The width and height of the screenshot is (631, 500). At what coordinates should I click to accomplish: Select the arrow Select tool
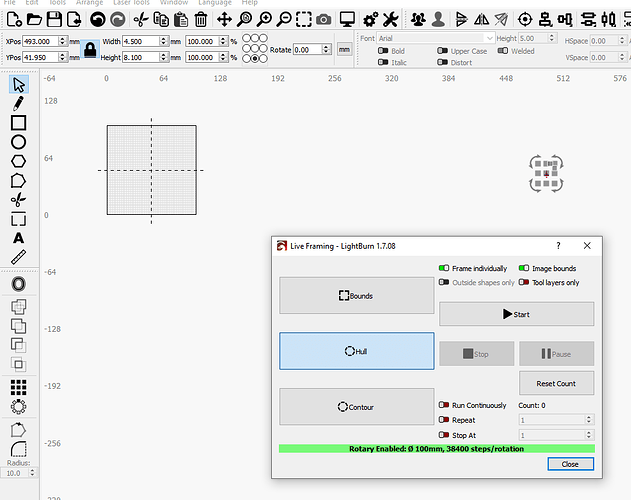[19, 85]
